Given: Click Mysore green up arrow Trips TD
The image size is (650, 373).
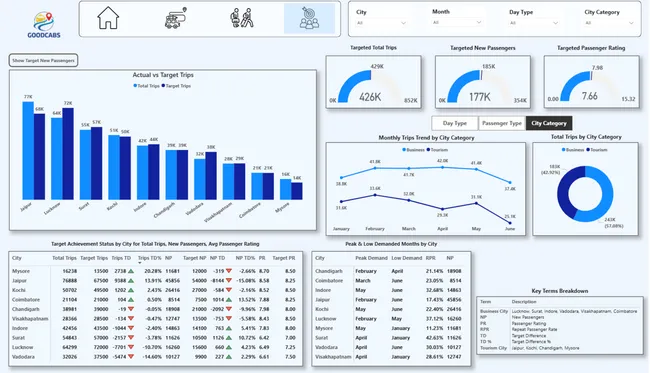Looking at the screenshot, I should 131,271.
